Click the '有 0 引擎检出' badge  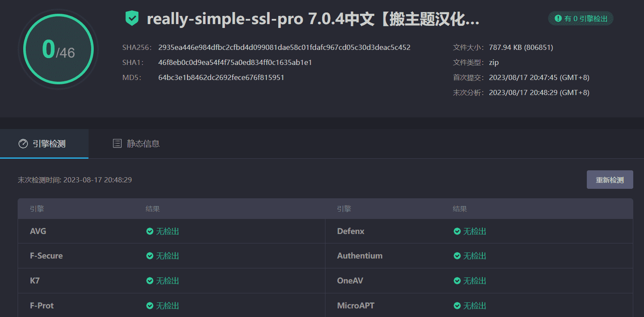point(581,18)
